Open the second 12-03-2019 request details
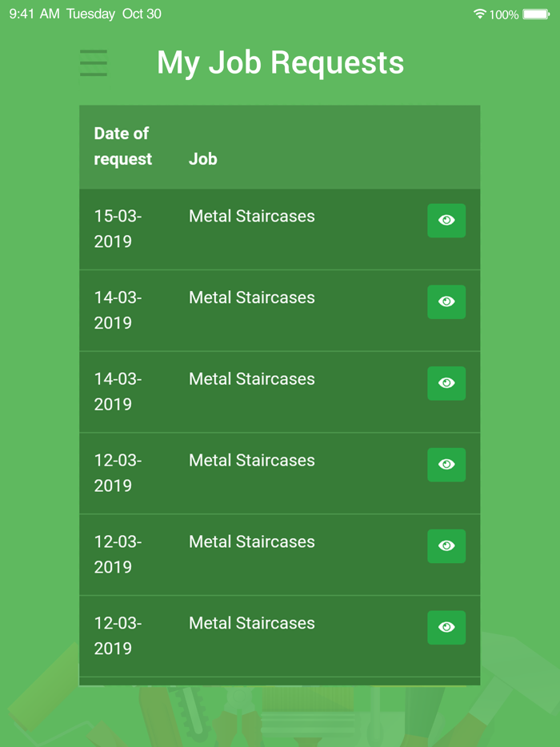The width and height of the screenshot is (560, 747). [446, 546]
